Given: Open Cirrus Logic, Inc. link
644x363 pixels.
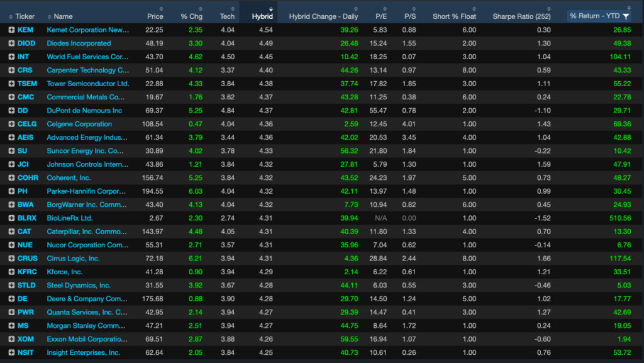Looking at the screenshot, I should pyautogui.click(x=73, y=259).
